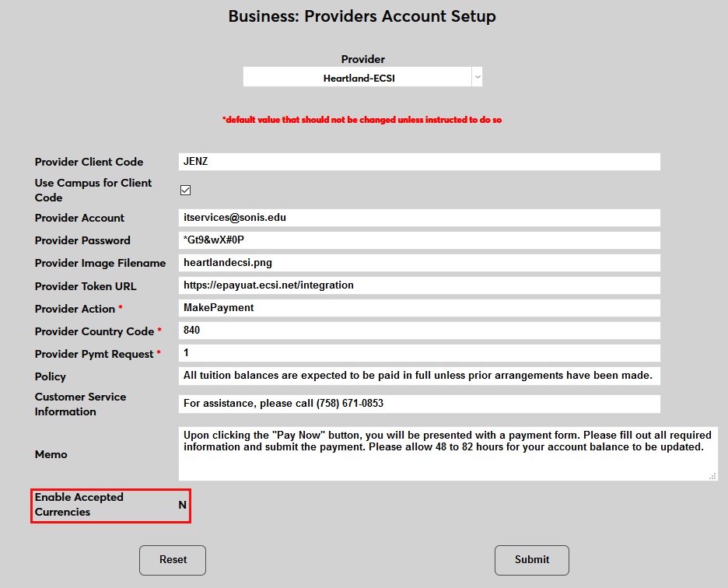Click the Provider label above dropdown

tap(363, 59)
